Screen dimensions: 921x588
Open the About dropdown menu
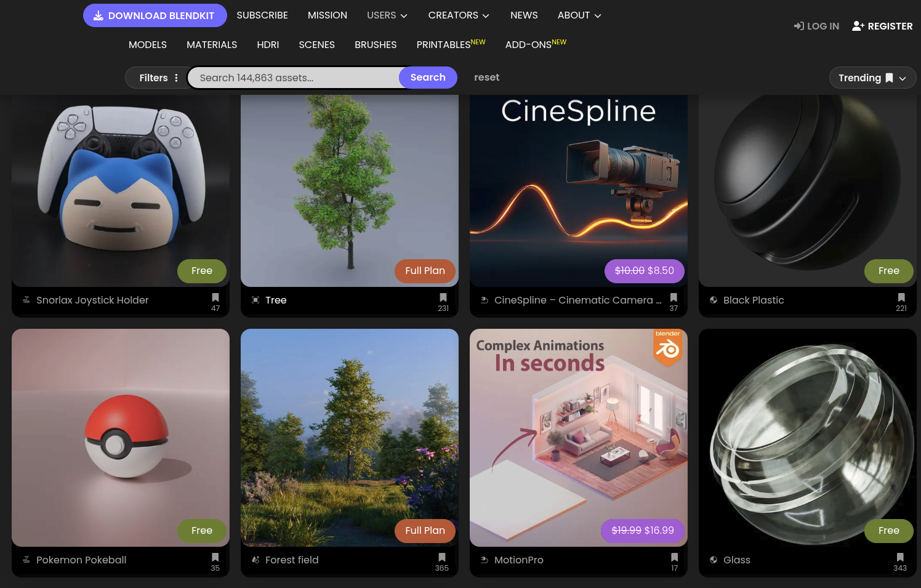coord(579,15)
